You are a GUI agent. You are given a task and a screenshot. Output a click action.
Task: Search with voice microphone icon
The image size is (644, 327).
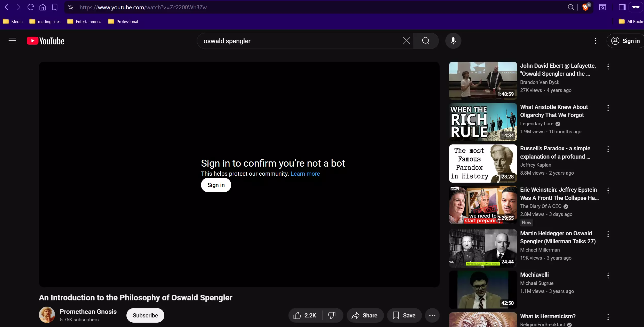[453, 41]
